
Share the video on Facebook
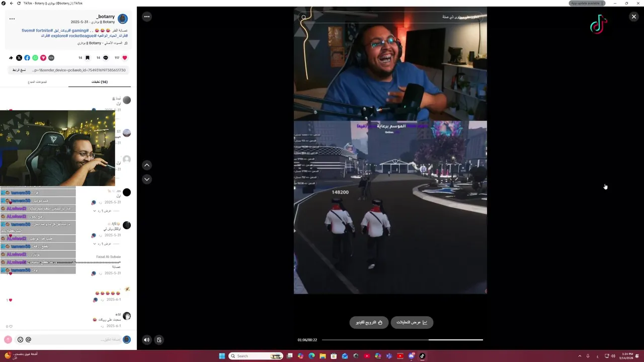27,58
